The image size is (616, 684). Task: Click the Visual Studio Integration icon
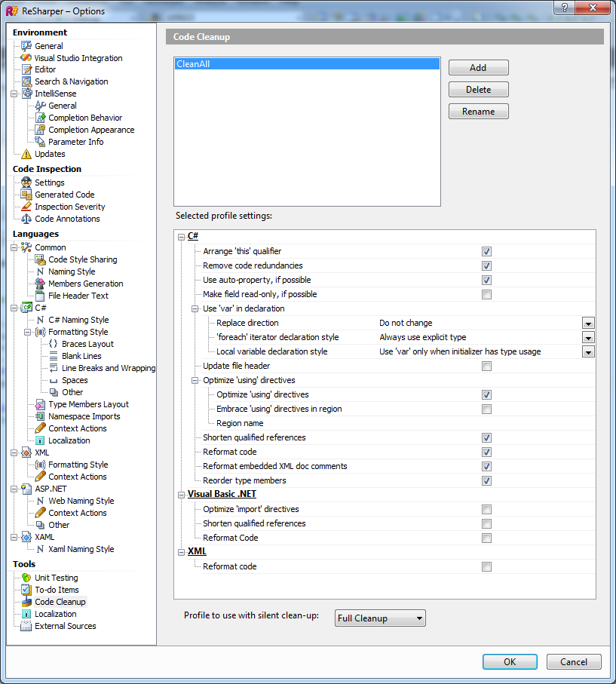(x=26, y=57)
